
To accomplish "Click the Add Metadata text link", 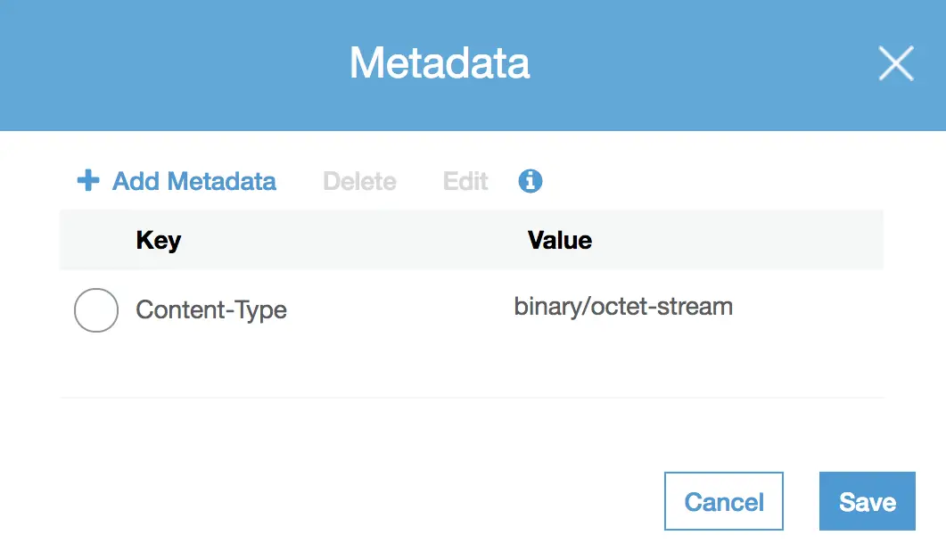I will [193, 181].
